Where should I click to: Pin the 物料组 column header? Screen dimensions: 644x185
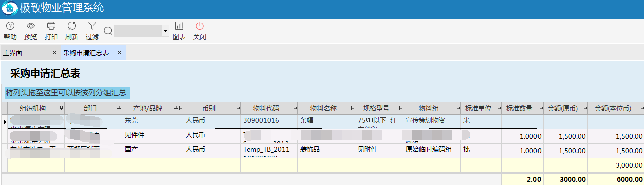pyautogui.click(x=457, y=108)
